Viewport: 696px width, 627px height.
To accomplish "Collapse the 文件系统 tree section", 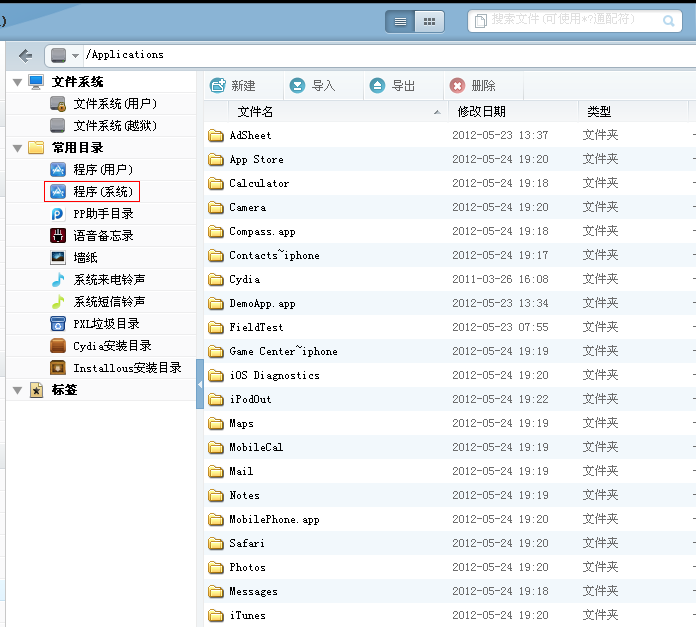I will [x=17, y=82].
